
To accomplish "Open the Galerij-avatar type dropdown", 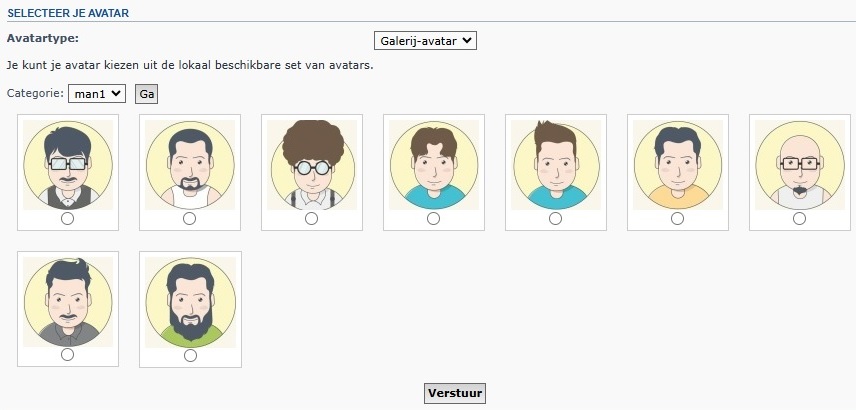I will (425, 40).
